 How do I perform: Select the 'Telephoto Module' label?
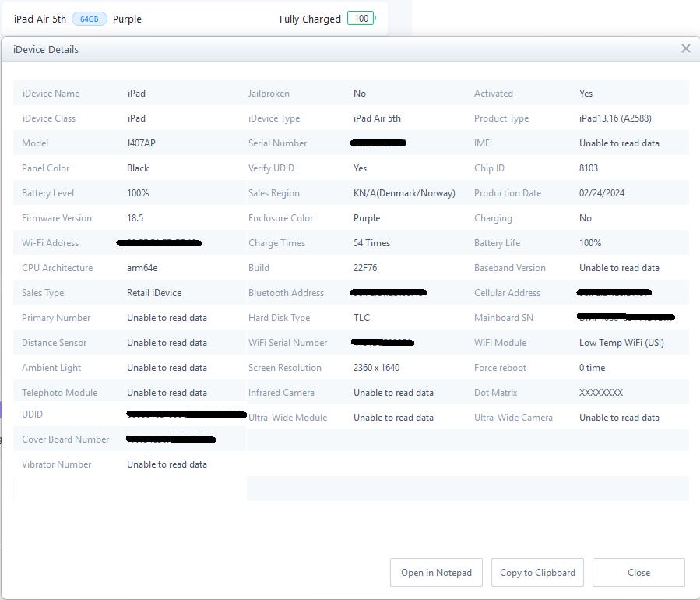59,393
